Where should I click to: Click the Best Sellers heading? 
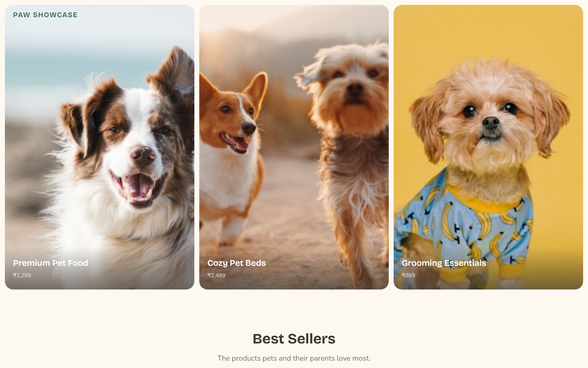(x=294, y=339)
